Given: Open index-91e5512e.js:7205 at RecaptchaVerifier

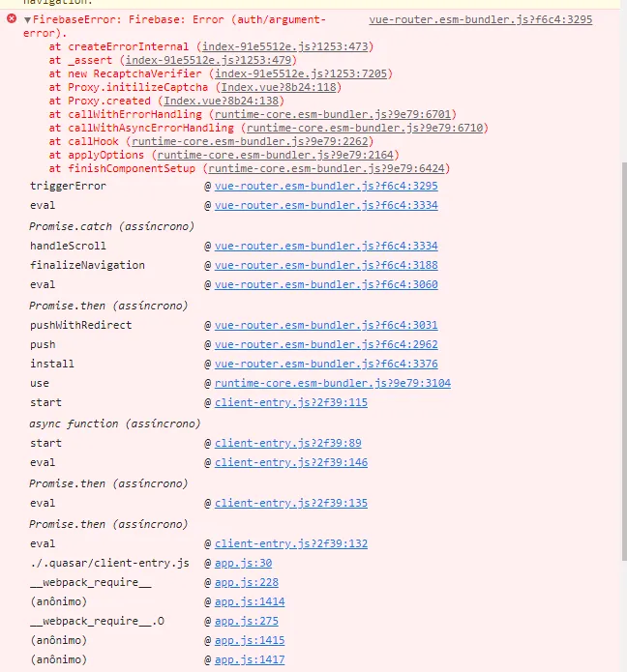Looking at the screenshot, I should tap(301, 73).
